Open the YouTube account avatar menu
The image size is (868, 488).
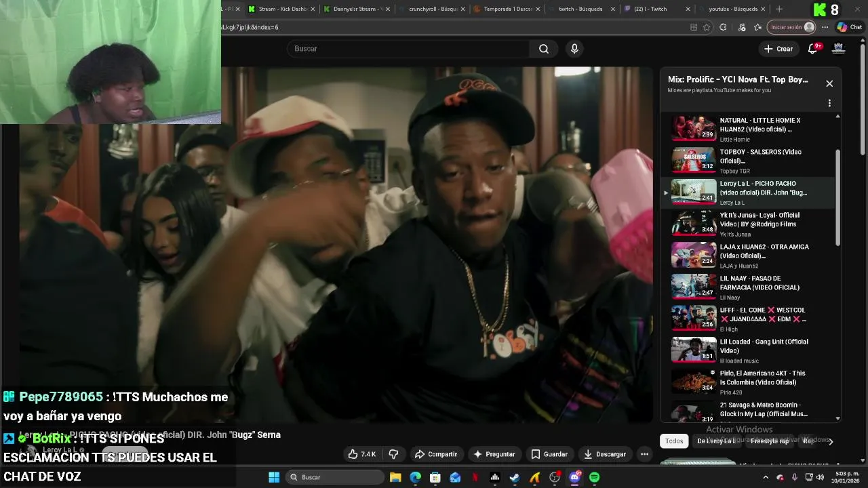839,48
